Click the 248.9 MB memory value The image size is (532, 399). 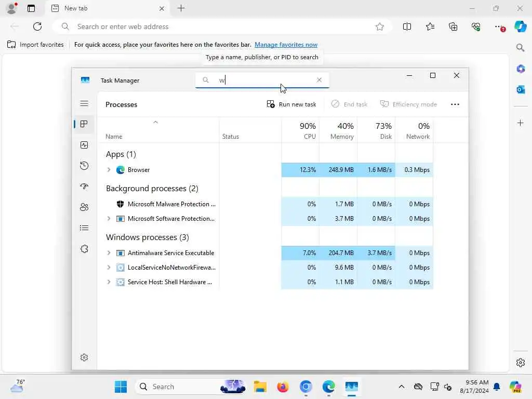coord(341,170)
